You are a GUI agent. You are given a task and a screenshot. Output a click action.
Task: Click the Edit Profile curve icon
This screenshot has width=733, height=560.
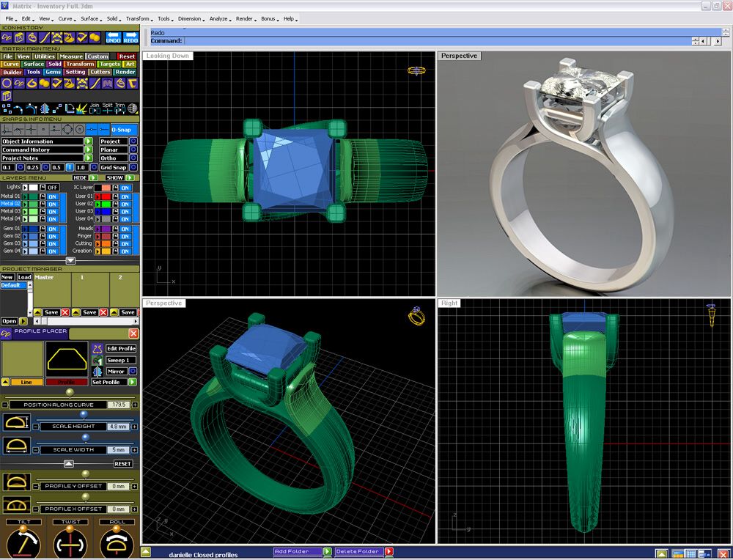[x=97, y=349]
